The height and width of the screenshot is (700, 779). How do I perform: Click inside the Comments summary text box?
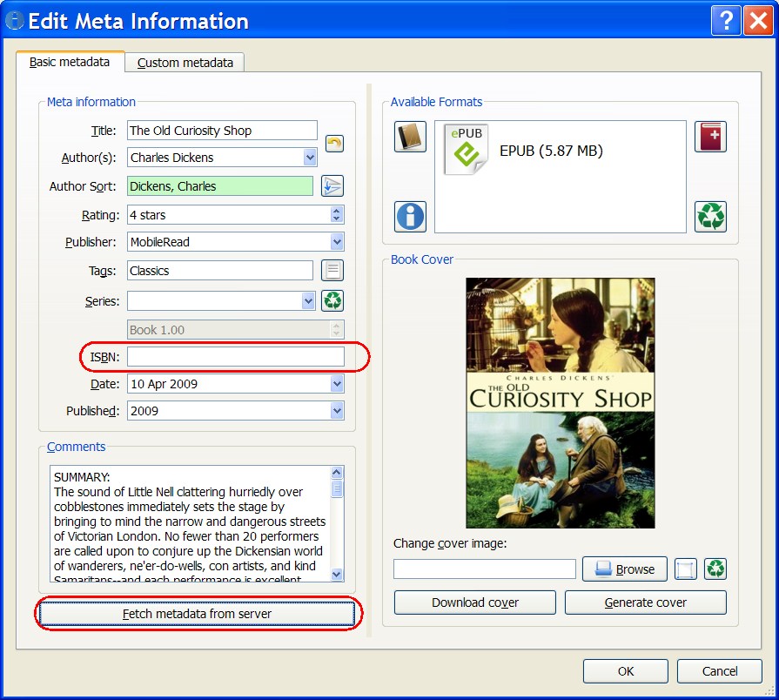(190, 523)
